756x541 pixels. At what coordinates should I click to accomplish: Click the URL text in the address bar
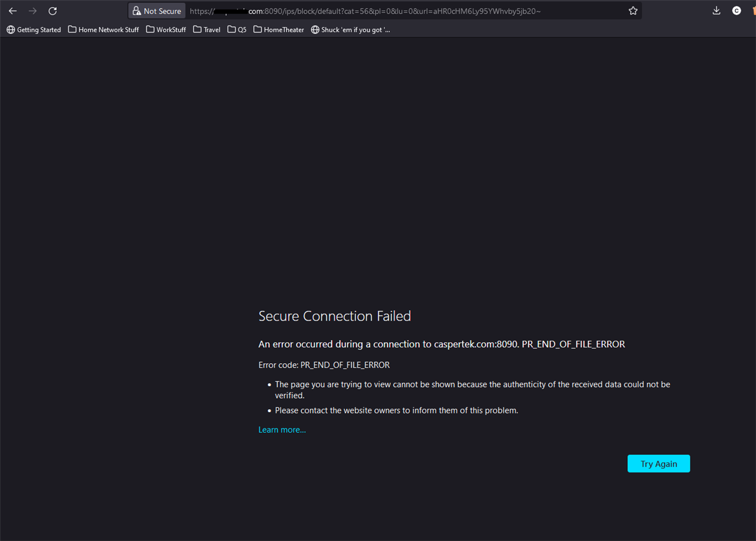(x=365, y=11)
